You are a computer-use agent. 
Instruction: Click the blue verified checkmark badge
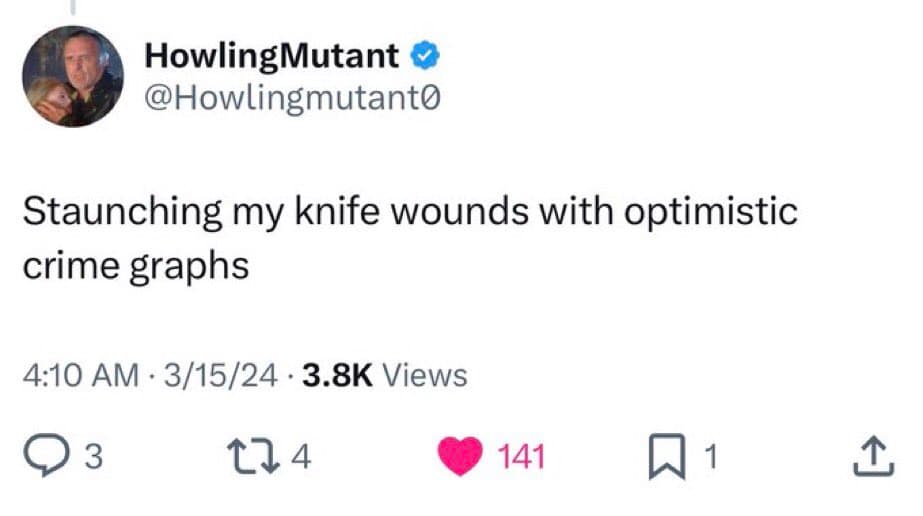pos(424,57)
